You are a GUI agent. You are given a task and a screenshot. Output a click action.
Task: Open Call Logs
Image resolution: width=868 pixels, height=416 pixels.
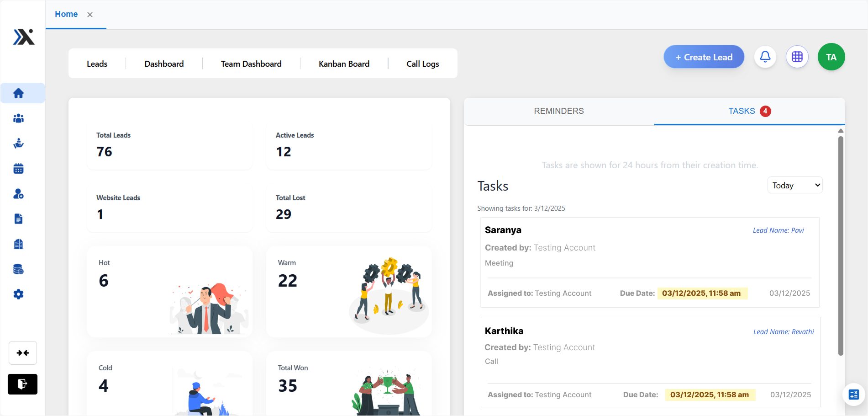423,64
